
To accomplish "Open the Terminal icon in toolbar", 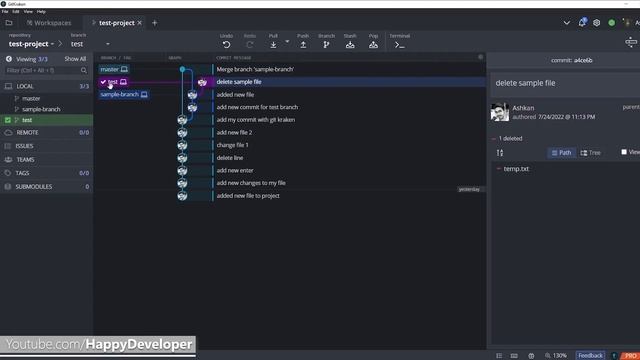I will coord(400,45).
